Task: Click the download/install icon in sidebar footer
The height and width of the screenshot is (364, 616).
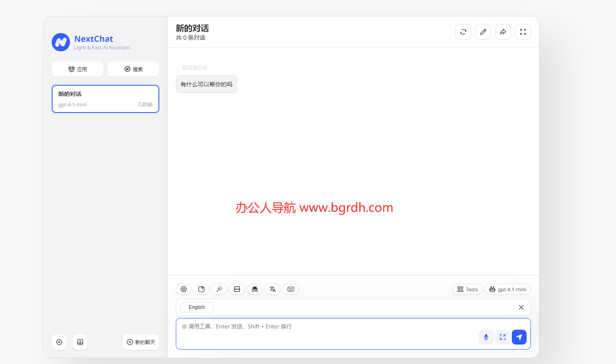Action: pyautogui.click(x=80, y=342)
